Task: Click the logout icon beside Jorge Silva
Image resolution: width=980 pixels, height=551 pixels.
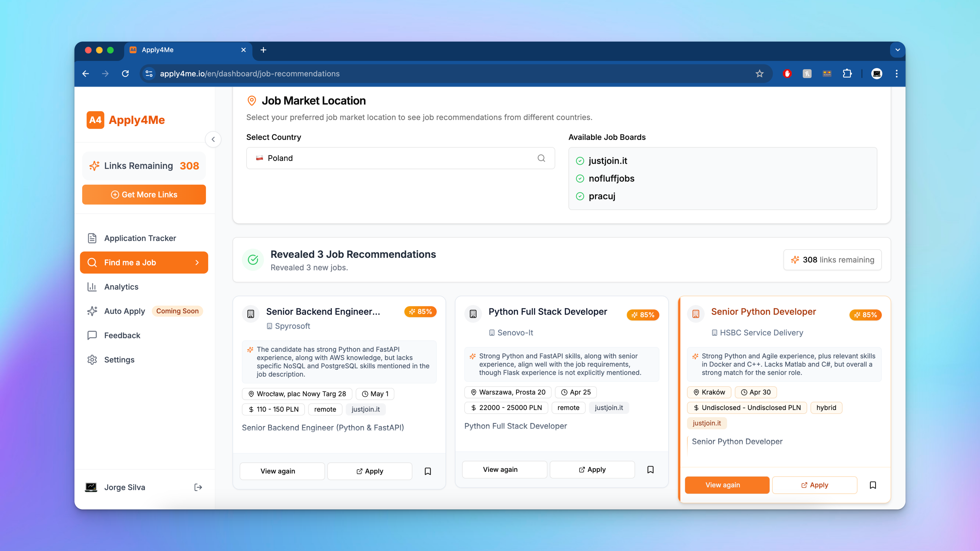Action: point(198,487)
